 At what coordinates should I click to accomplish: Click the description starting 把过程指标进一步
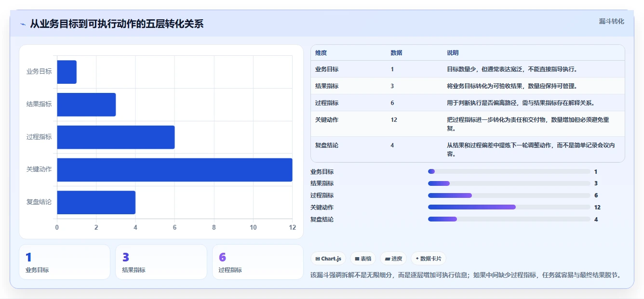click(x=528, y=124)
